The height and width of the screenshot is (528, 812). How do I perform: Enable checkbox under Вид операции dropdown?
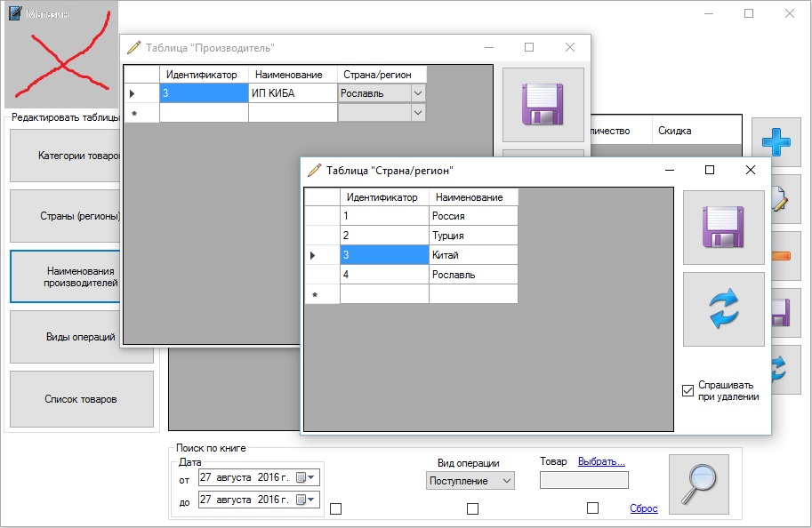click(472, 508)
